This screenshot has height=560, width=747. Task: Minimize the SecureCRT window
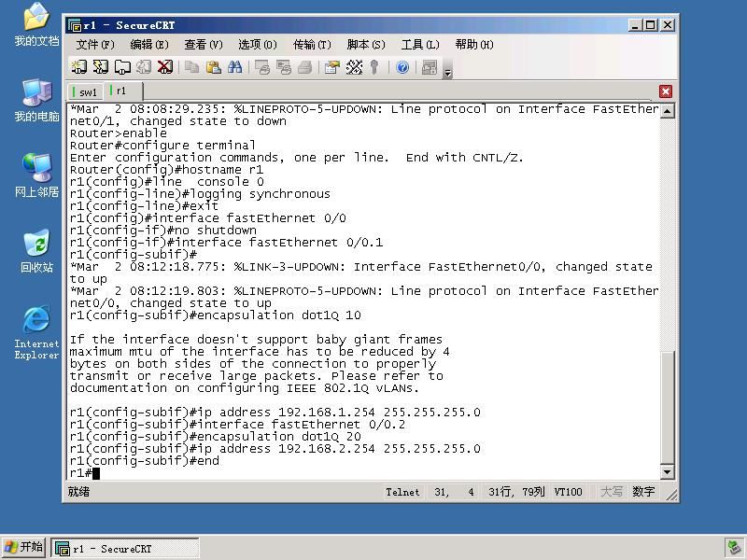634,25
